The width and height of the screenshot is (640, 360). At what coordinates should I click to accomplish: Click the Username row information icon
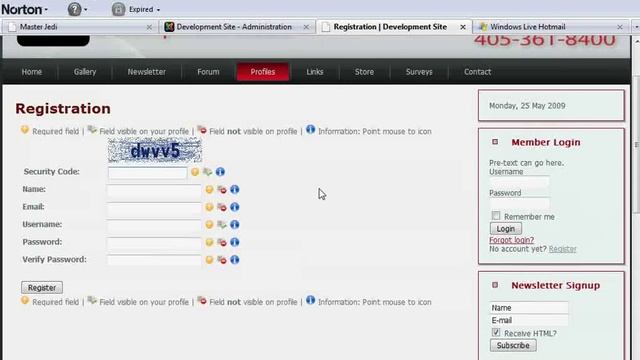[x=235, y=224]
